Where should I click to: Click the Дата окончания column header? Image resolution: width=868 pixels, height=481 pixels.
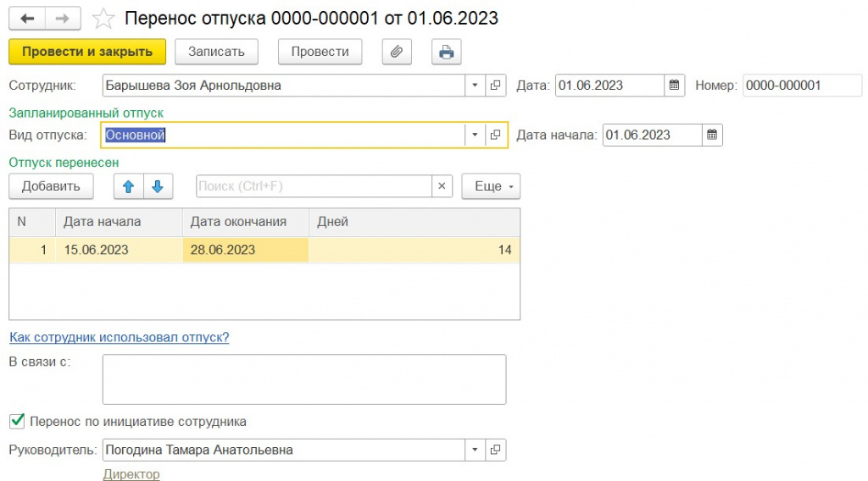click(245, 222)
